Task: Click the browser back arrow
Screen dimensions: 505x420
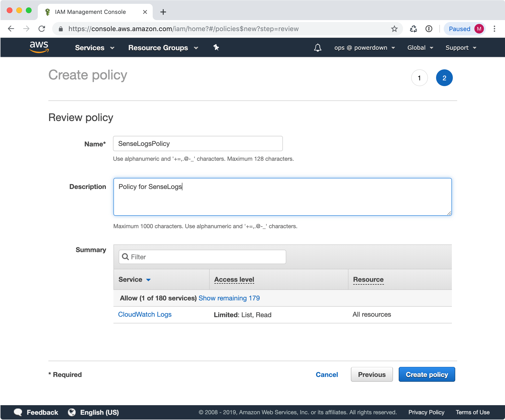Action: 11,29
